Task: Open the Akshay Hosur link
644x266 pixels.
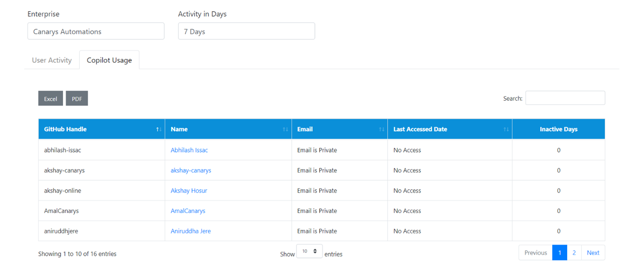Action: (x=189, y=191)
